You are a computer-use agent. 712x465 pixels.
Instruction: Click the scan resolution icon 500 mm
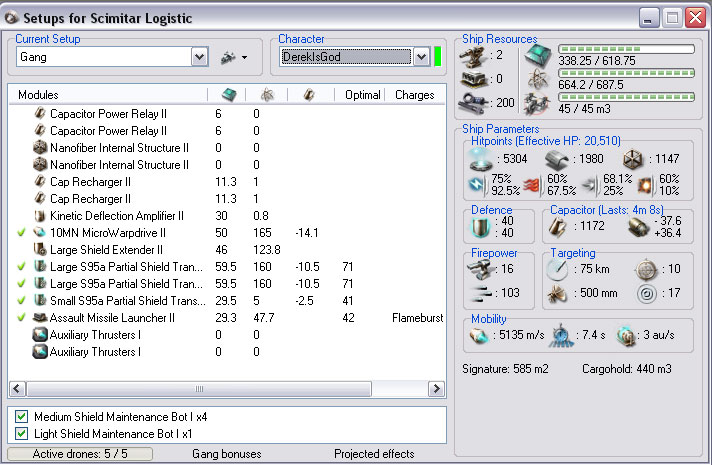click(x=557, y=294)
